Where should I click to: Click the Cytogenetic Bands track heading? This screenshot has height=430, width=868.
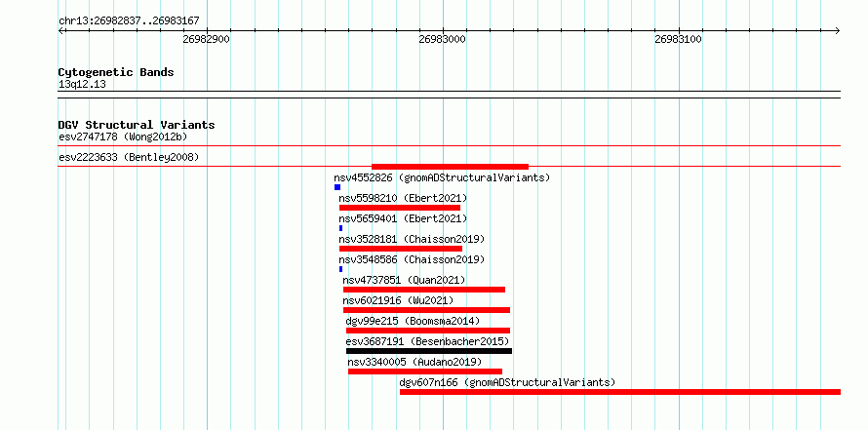coord(116,72)
